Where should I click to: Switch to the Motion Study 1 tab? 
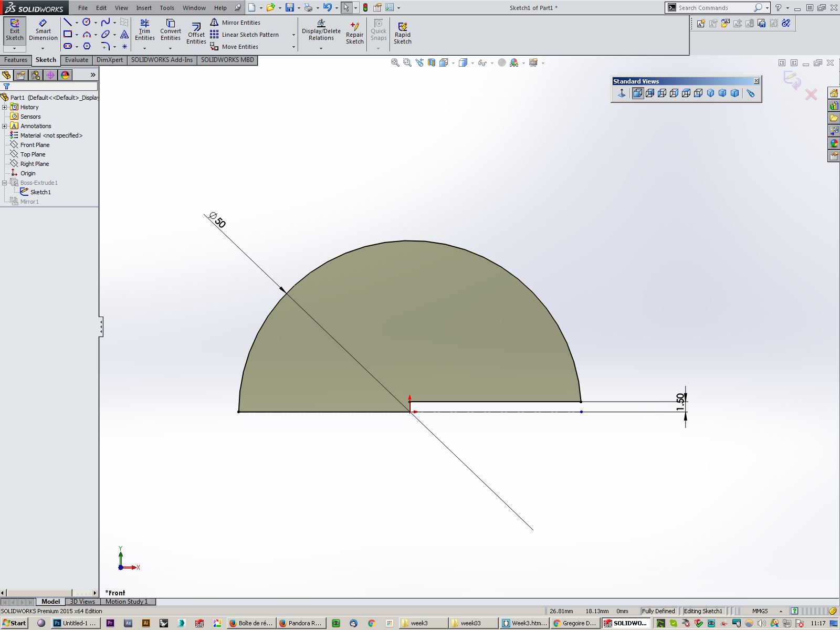click(127, 602)
